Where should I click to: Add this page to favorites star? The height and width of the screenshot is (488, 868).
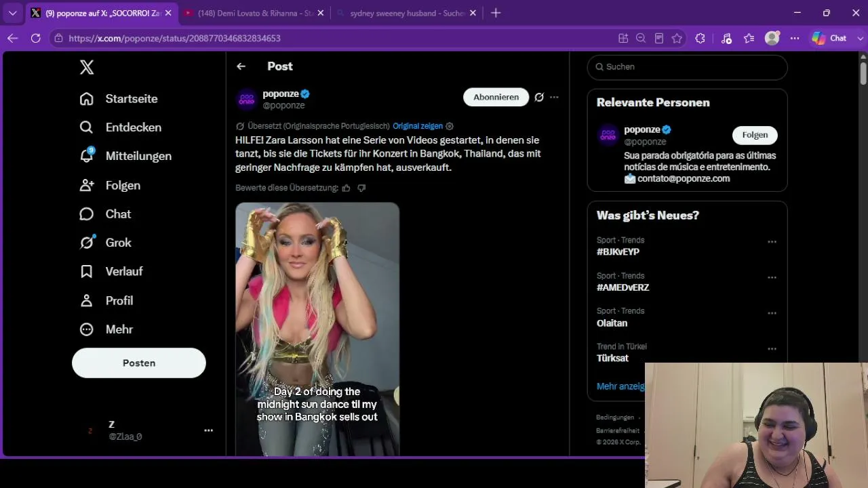pyautogui.click(x=677, y=39)
